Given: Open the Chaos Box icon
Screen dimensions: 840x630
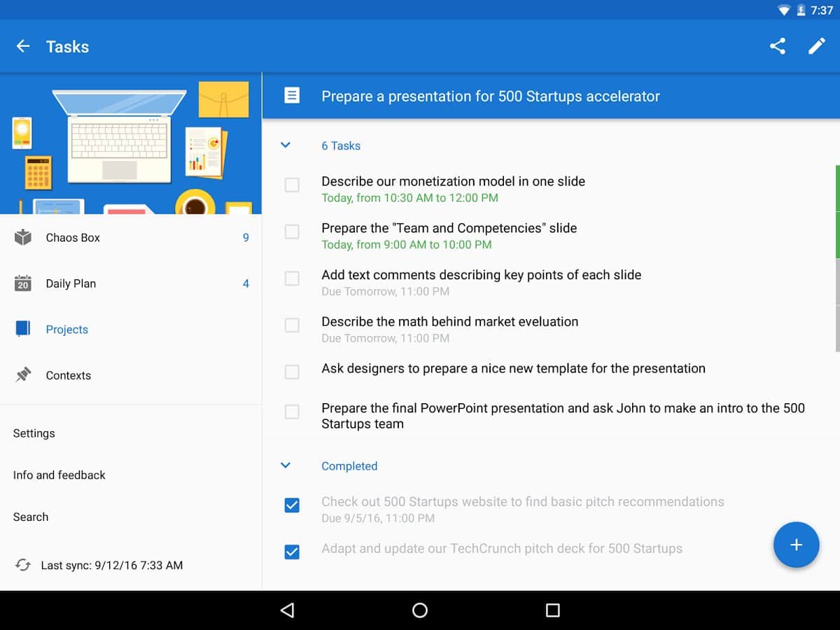Looking at the screenshot, I should tap(23, 237).
